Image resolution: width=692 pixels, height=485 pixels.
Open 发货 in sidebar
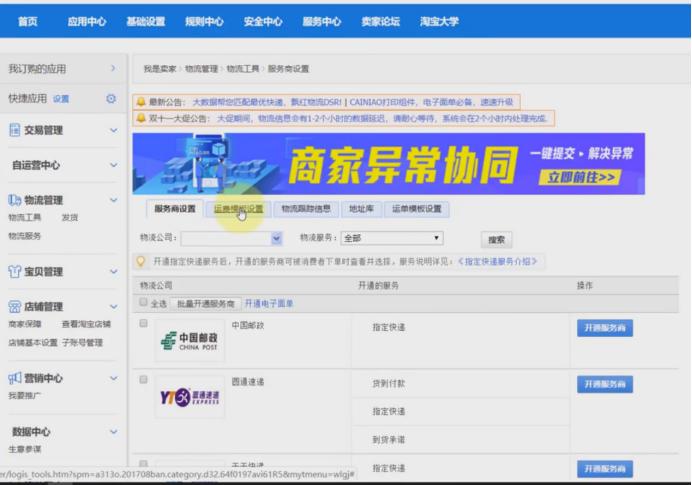(x=70, y=218)
